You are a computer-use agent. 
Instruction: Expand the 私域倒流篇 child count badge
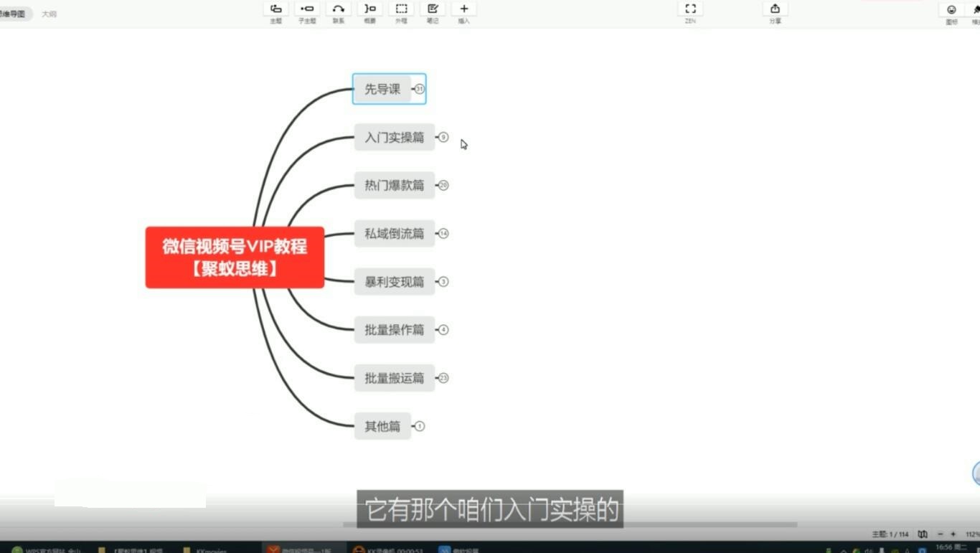click(x=443, y=233)
